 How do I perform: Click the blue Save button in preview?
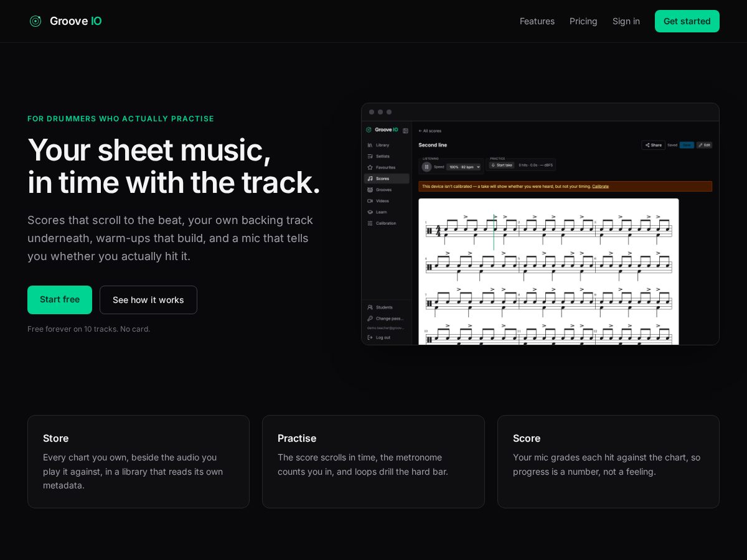pos(687,145)
